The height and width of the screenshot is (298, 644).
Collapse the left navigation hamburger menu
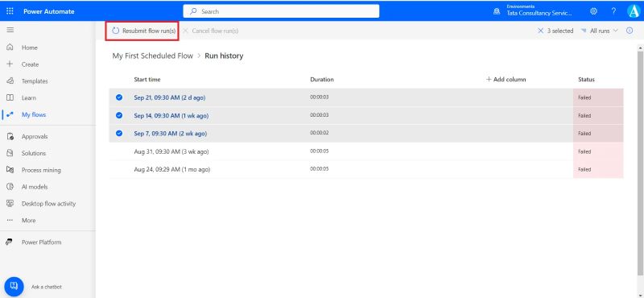point(10,30)
